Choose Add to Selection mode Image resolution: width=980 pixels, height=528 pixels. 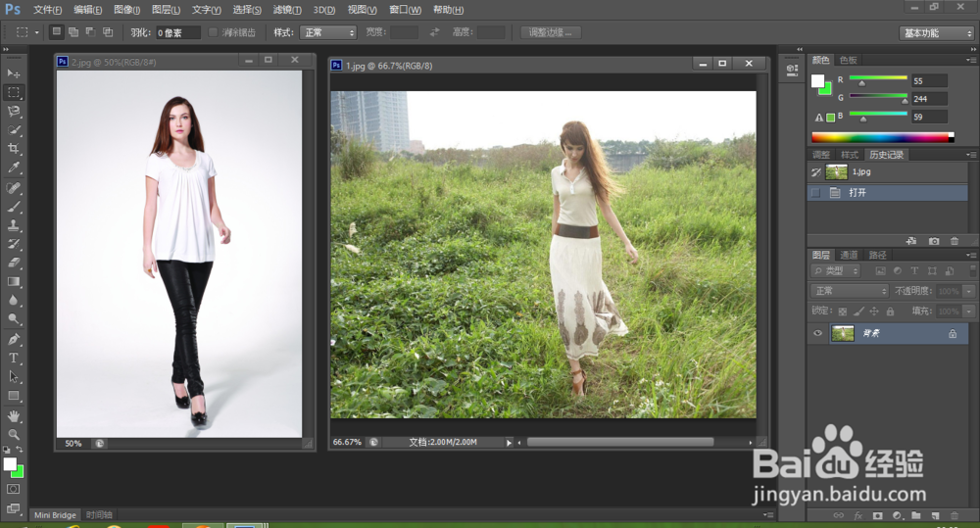click(73, 32)
